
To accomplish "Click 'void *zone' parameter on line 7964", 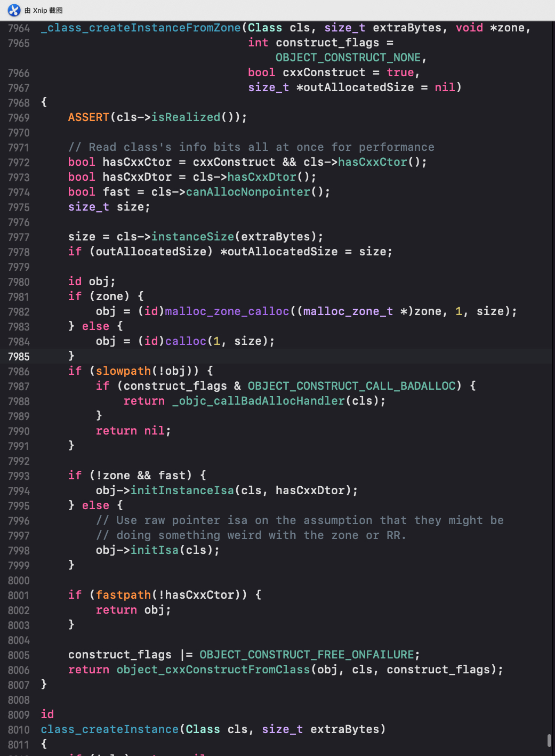I will tap(490, 28).
